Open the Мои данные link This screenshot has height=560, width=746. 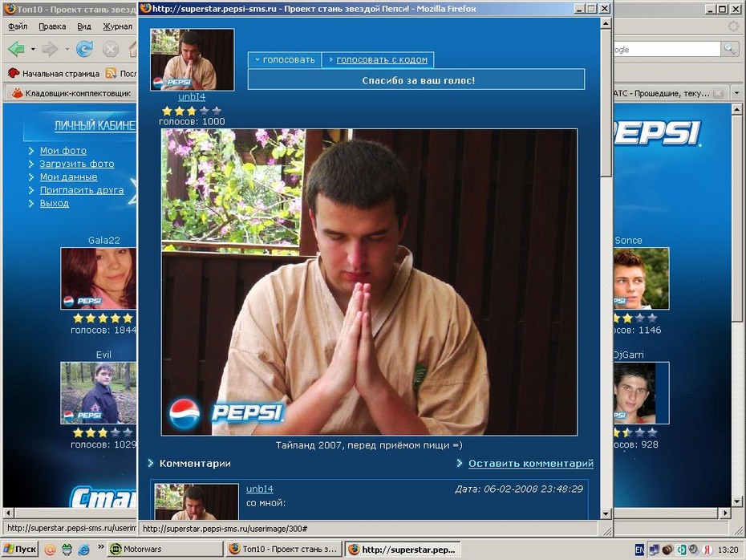pos(68,177)
